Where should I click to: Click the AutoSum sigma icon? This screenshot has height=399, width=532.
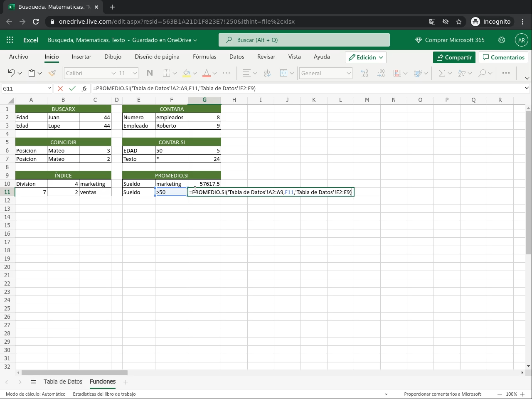[442, 73]
